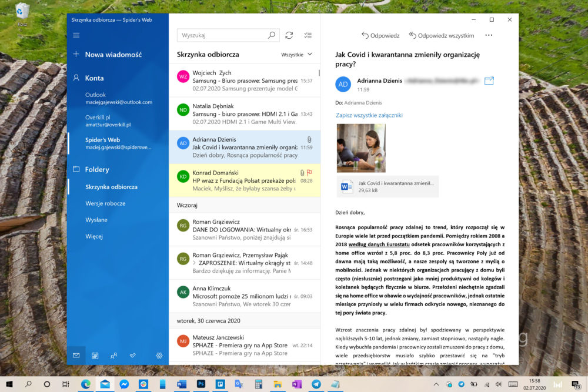Click volume icon in system tray

499,384
